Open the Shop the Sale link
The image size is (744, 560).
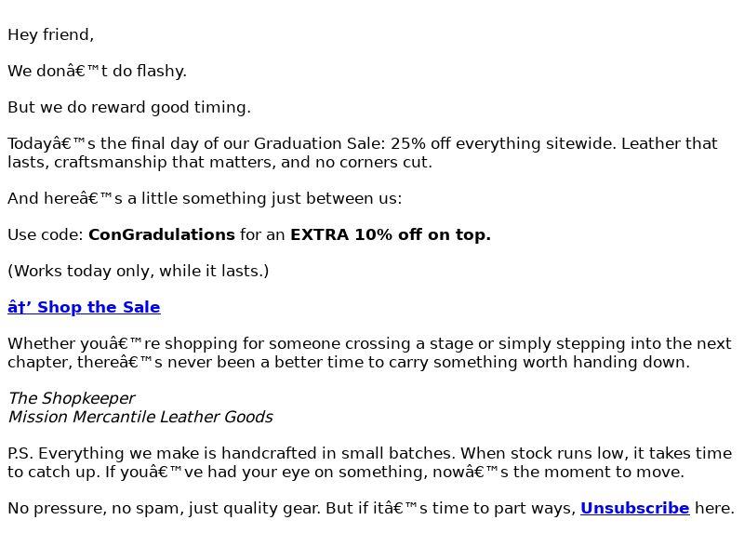click(x=84, y=307)
